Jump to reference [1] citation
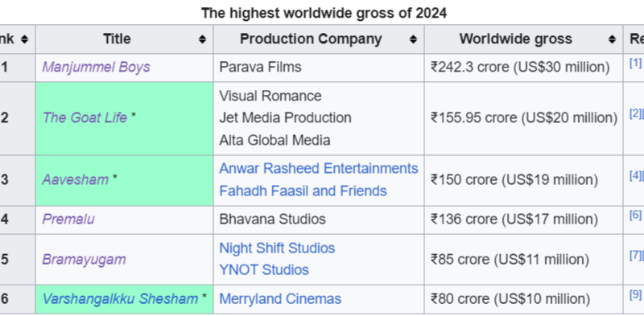 point(635,63)
